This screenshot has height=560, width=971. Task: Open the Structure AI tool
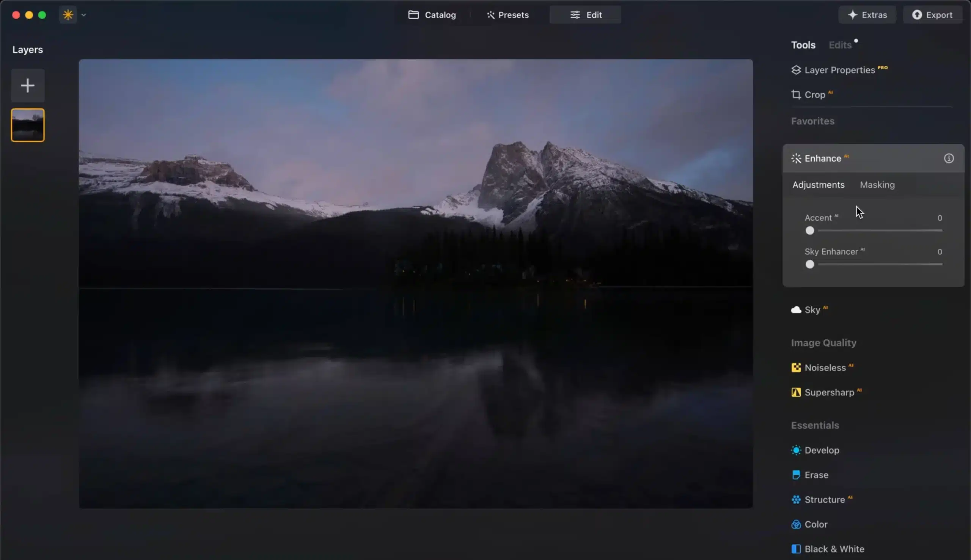[x=825, y=499]
